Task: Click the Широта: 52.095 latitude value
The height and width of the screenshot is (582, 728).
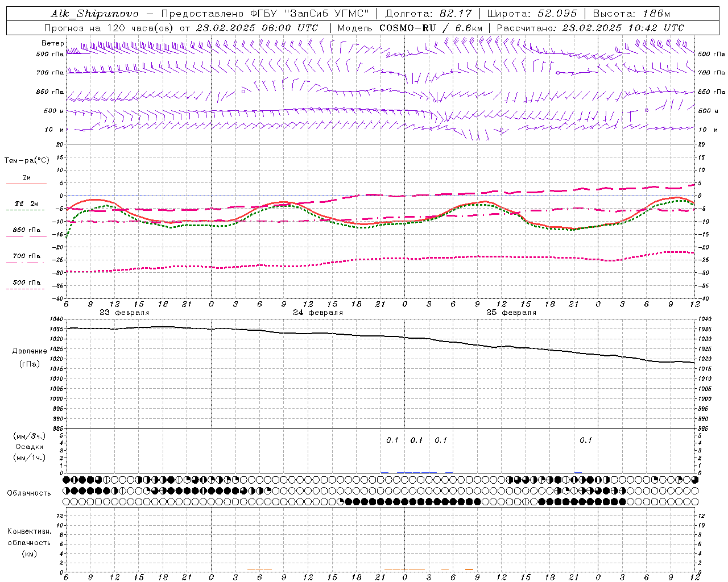Action: [x=532, y=14]
